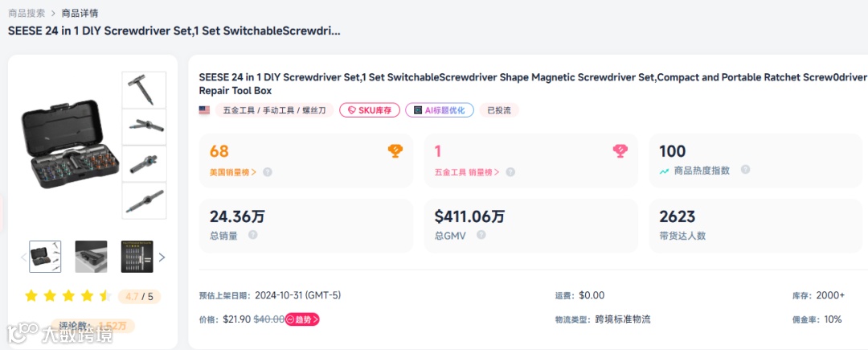The height and width of the screenshot is (350, 868).
Task: Show next thumbnails with right arrow
Action: tap(162, 257)
